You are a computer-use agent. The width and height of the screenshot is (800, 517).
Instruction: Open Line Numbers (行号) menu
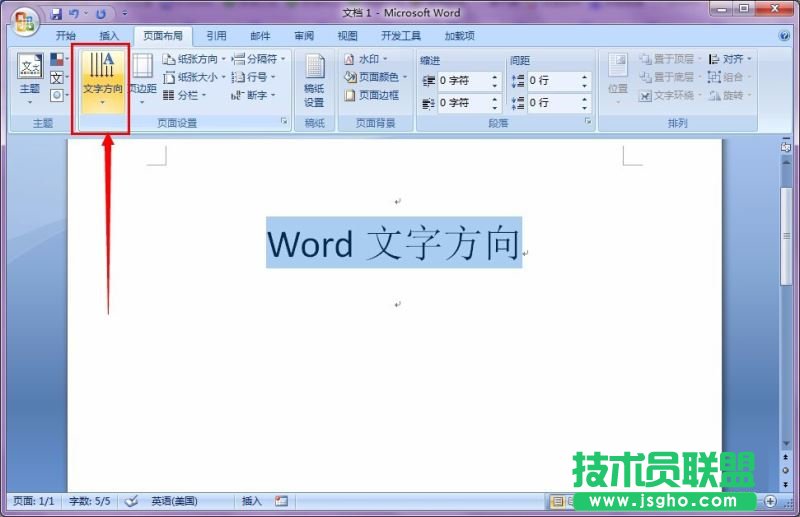click(x=253, y=78)
